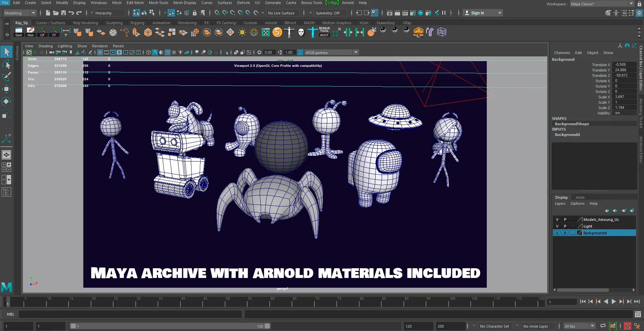Click the Open Scene folder icon

point(56,13)
